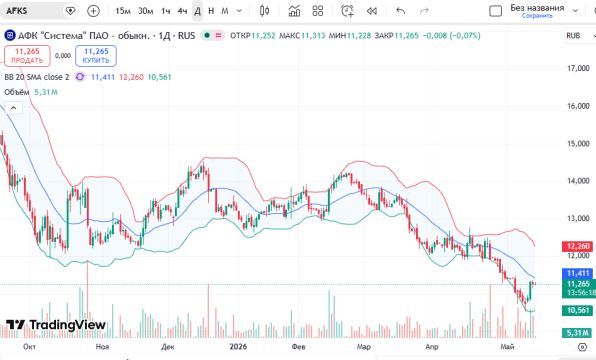Viewport: 596px width, 360px height.
Task: Open the indicators menu icon
Action: coord(294,11)
